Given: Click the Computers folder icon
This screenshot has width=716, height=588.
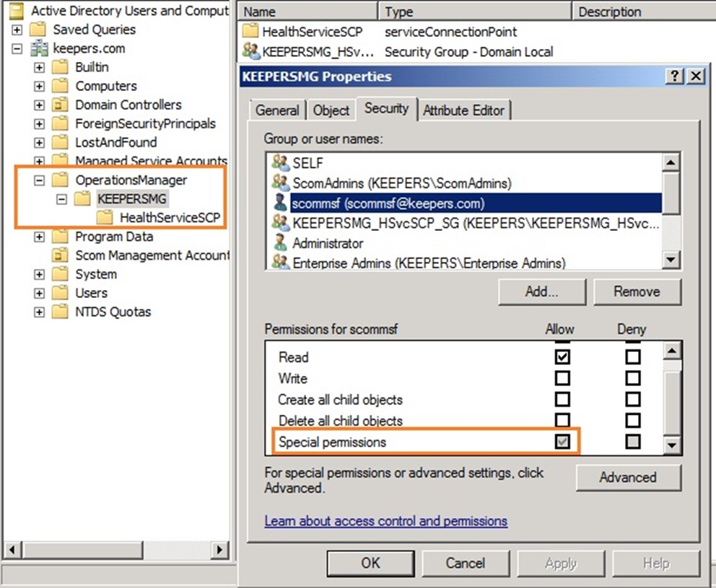Looking at the screenshot, I should (61, 86).
